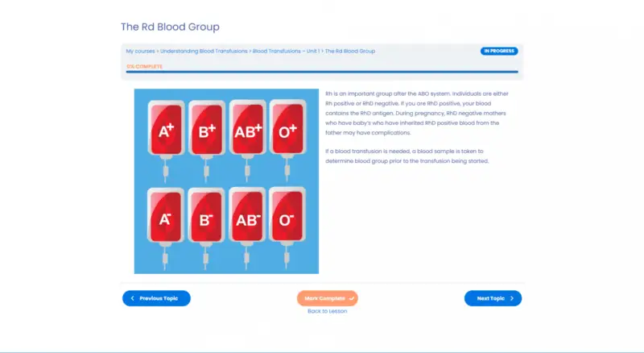Click the O- blood bag icon
Image resolution: width=644 pixels, height=353 pixels.
pos(287,219)
